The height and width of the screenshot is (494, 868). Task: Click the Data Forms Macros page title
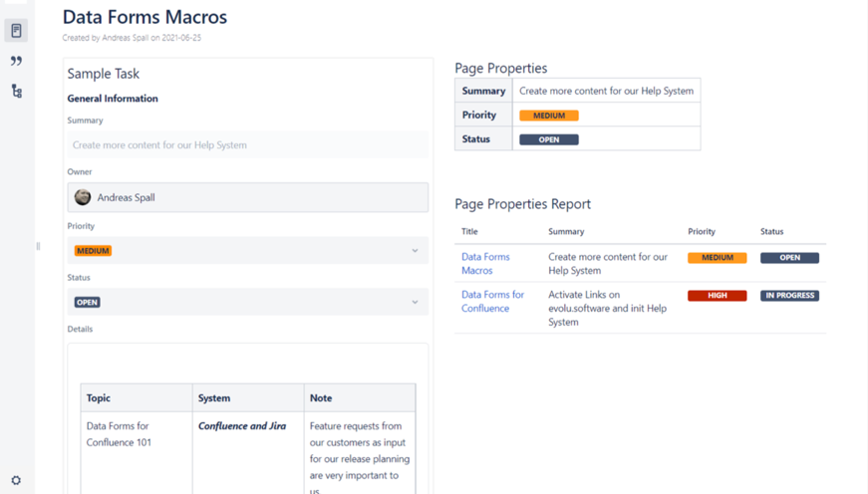(x=145, y=17)
